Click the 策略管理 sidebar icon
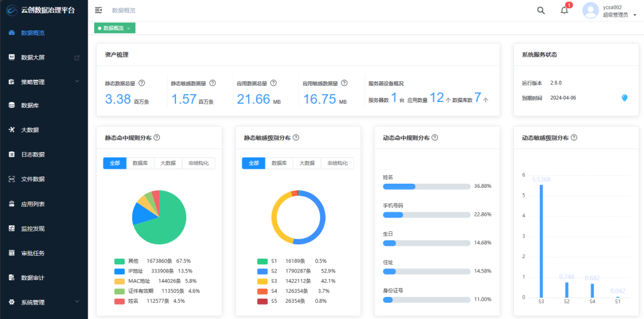This screenshot has height=319, width=644. pyautogui.click(x=11, y=82)
